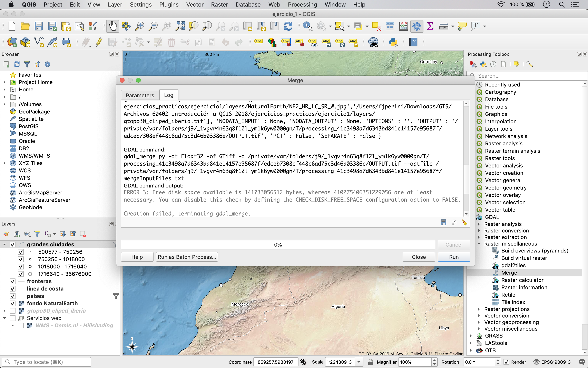
Task: Expand XYZ Tiles in Browser
Action: click(x=4, y=163)
